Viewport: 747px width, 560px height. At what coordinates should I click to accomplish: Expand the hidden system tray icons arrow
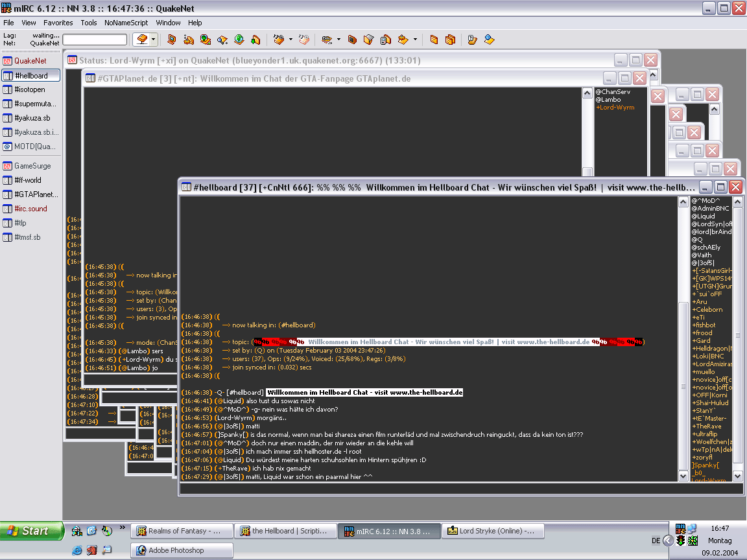pos(668,541)
